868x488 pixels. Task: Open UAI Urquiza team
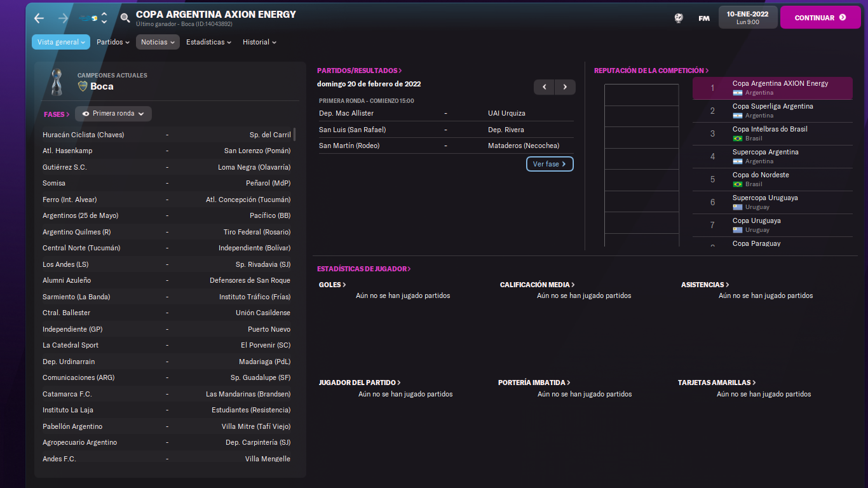pos(506,113)
